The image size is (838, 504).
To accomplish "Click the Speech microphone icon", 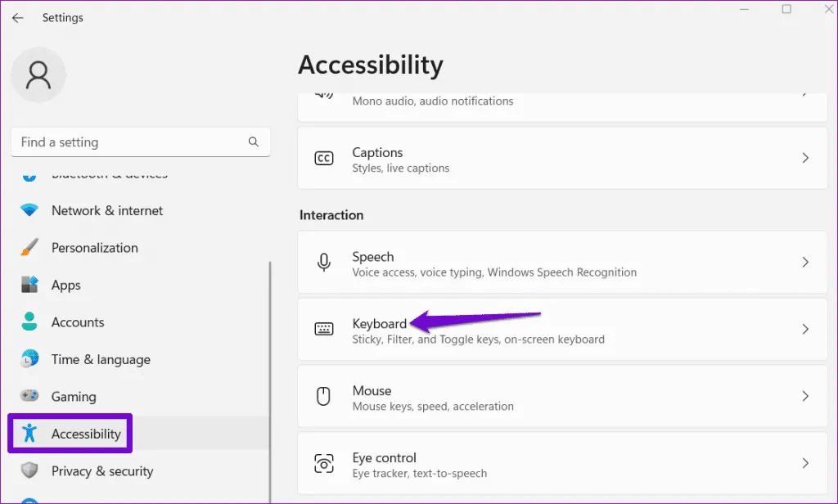I will pos(324,263).
